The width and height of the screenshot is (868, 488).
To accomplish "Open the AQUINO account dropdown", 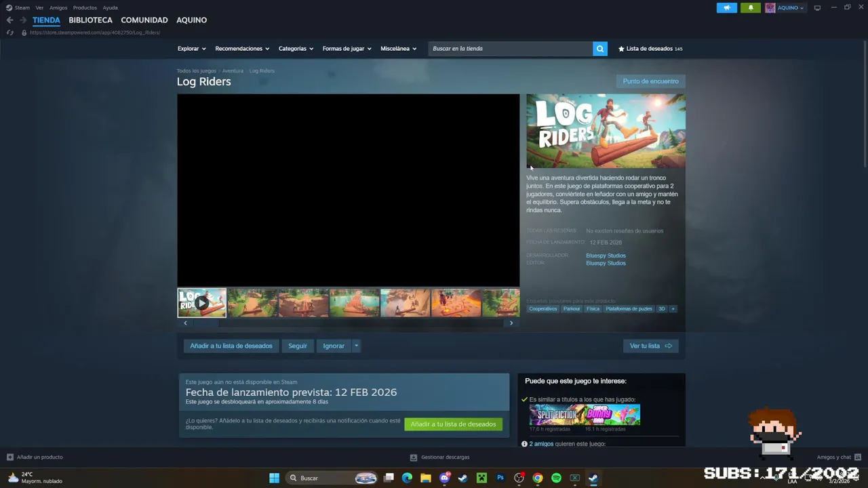I will (791, 8).
